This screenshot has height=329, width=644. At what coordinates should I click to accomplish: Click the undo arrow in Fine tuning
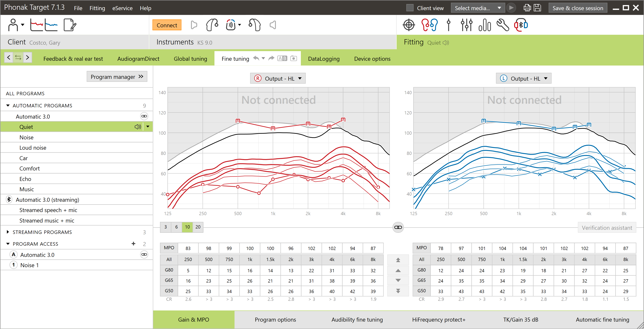click(x=256, y=58)
